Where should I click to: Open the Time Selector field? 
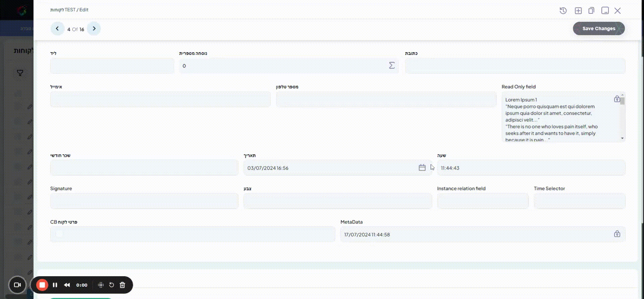(580, 201)
